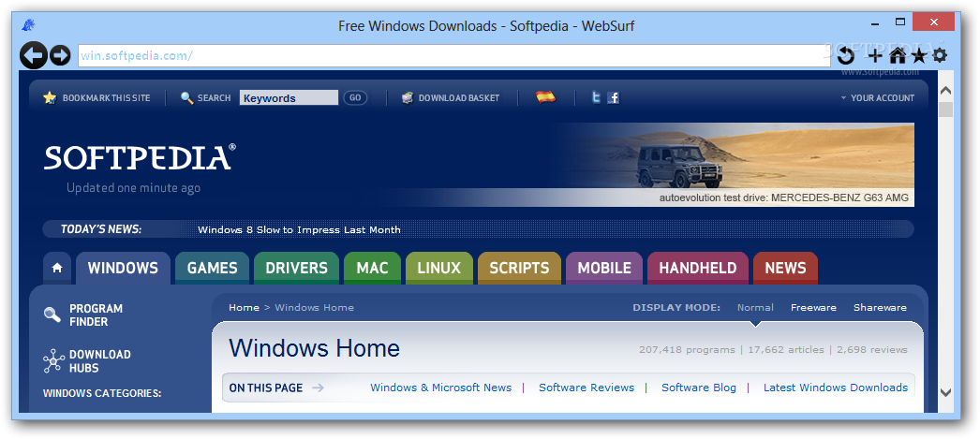Viewport: 980px width, 439px height.
Task: Click the "Updated one minute ago" text
Action: [134, 187]
